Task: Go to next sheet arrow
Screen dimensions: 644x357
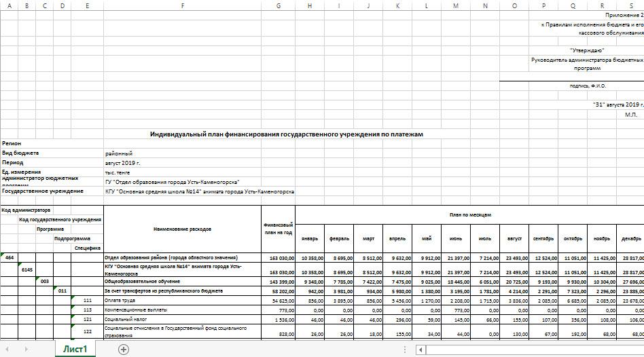Action: coord(26,350)
